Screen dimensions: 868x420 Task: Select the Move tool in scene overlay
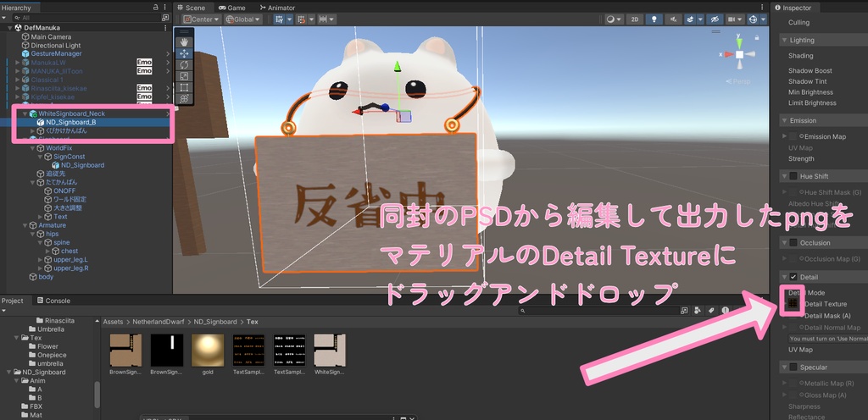click(184, 53)
